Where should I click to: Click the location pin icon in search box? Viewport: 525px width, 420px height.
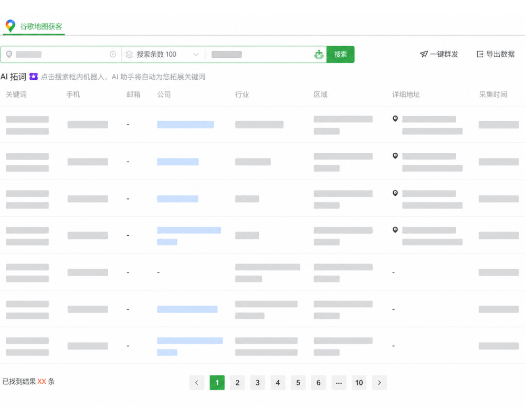click(9, 54)
